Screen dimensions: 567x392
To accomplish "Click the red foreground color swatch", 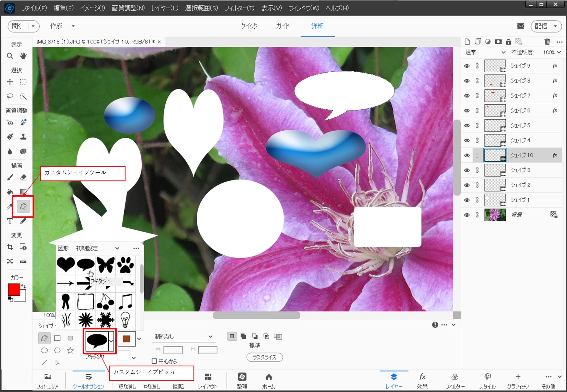I will pyautogui.click(x=13, y=290).
